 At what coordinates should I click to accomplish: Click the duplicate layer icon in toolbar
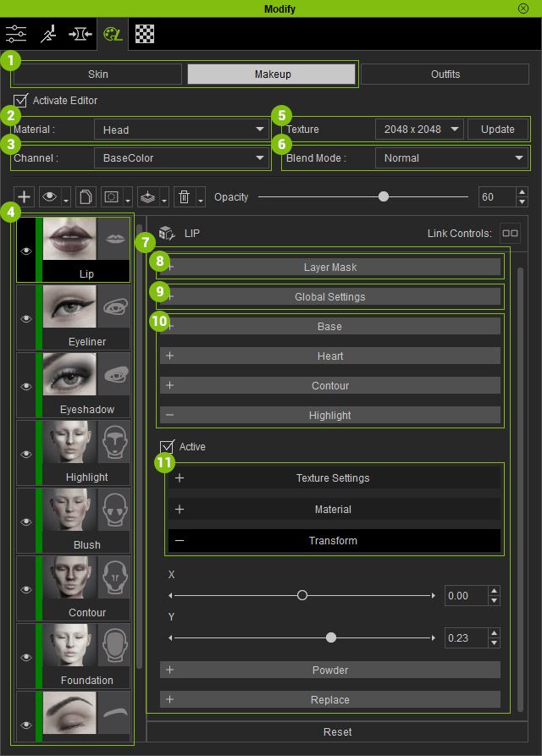pyautogui.click(x=86, y=197)
